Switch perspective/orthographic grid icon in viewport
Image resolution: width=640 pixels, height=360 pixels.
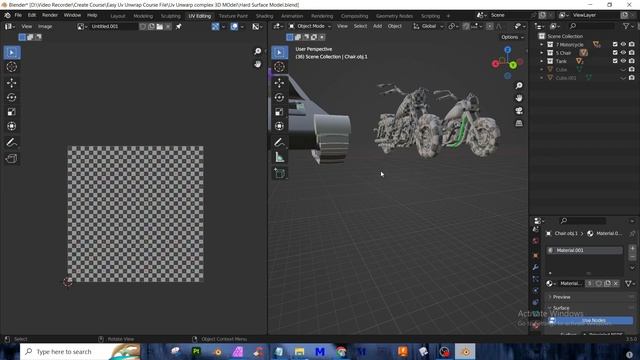point(519,123)
